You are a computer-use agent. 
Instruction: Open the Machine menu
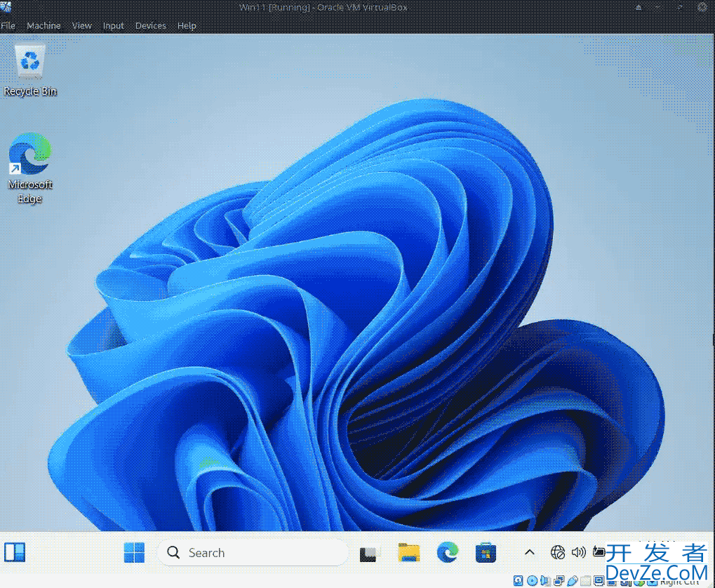[44, 25]
